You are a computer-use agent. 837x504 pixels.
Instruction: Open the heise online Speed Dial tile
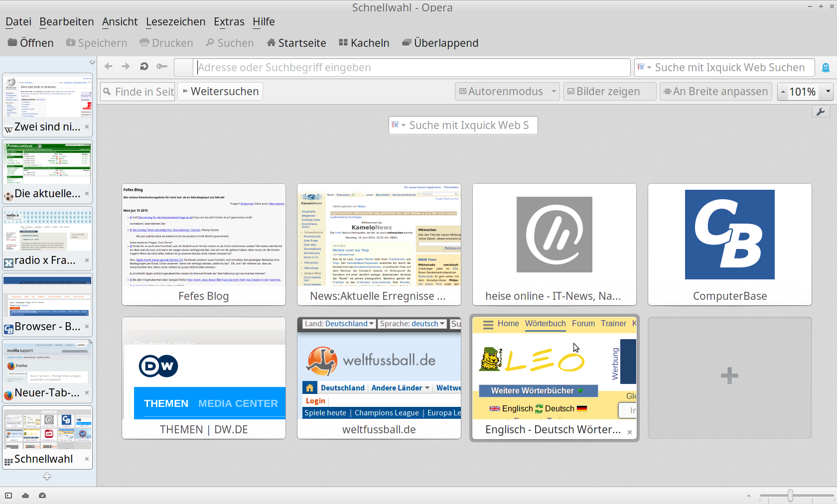click(x=555, y=245)
